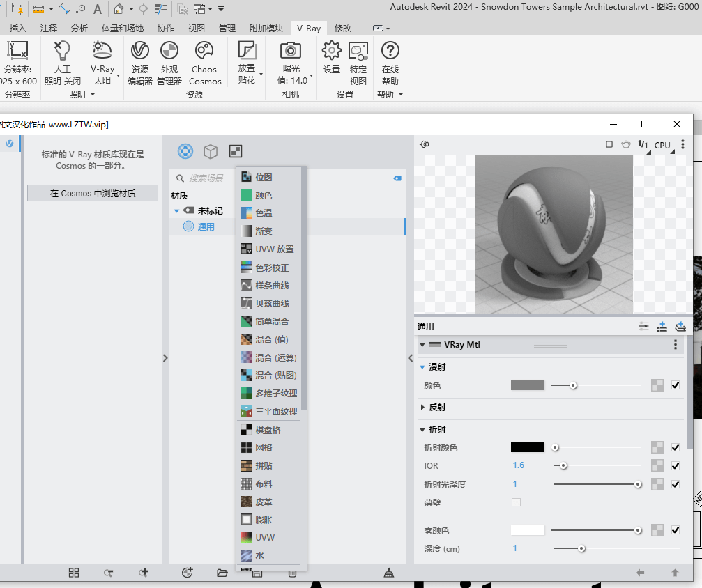The width and height of the screenshot is (702, 588).
Task: Open the 漫射 颜色 gray swatch
Action: [x=528, y=385]
